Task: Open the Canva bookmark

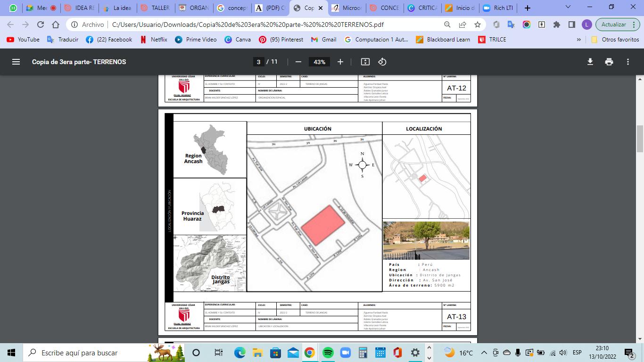Action: coord(238,40)
